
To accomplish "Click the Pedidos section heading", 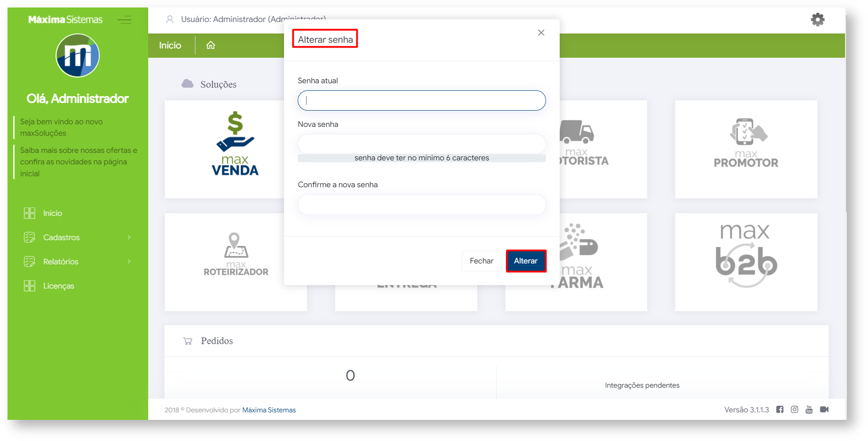I will tap(217, 341).
